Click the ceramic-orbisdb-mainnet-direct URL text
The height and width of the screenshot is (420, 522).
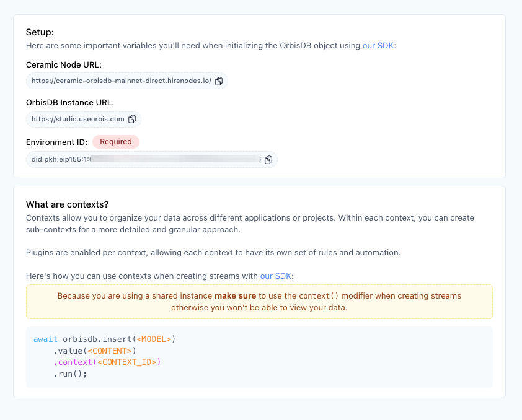(122, 81)
